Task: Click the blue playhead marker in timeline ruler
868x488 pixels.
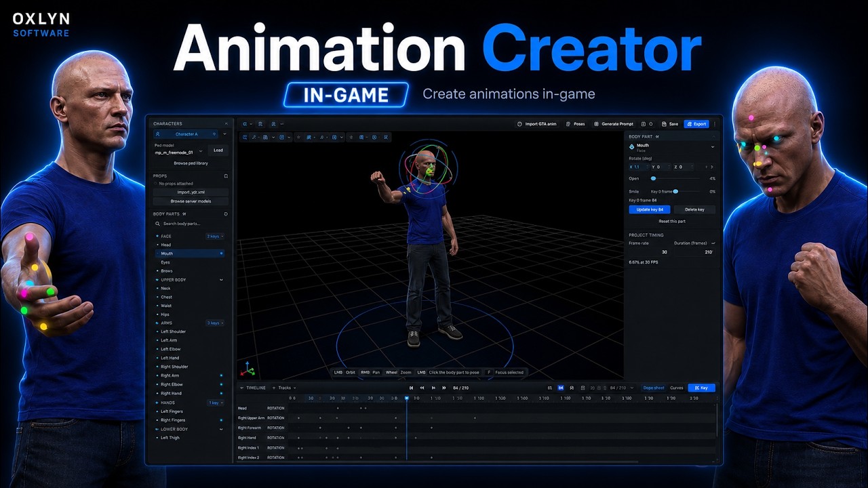Action: click(407, 398)
